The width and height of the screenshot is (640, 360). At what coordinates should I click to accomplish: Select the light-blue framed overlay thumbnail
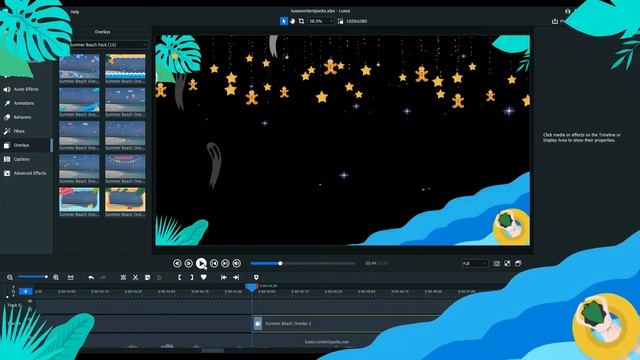click(79, 200)
